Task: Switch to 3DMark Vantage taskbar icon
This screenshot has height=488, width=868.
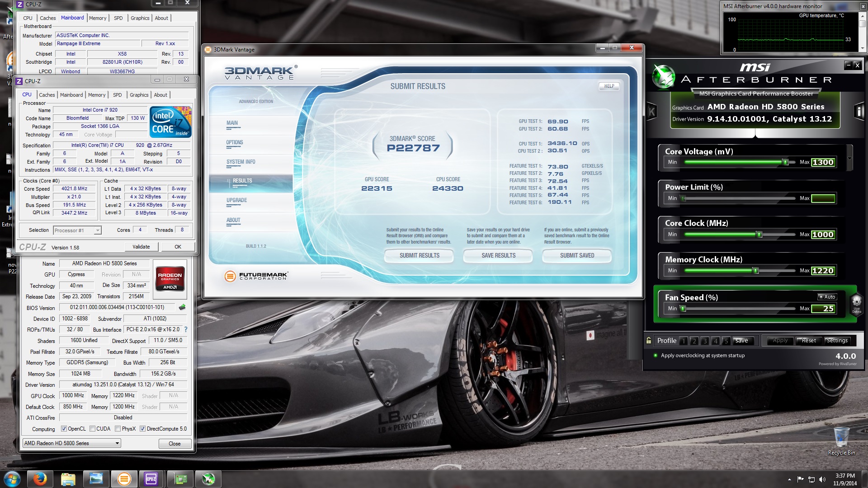Action: click(124, 479)
